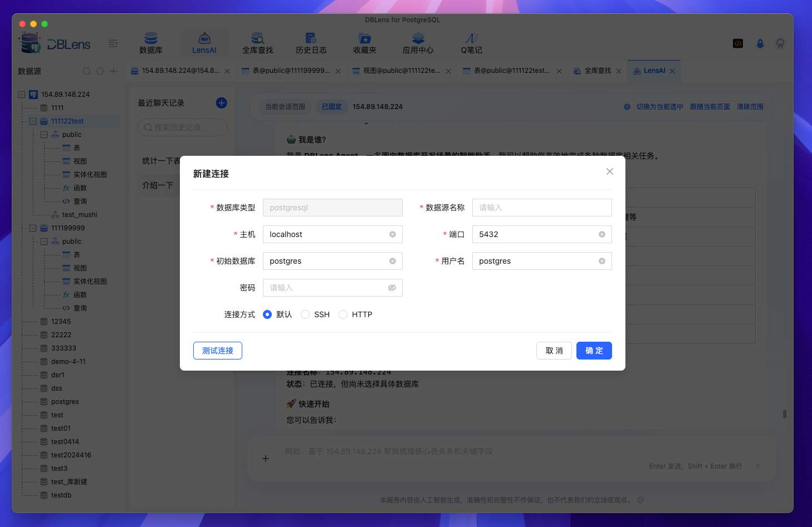
Task: Select the postgres database in tree
Action: click(65, 402)
